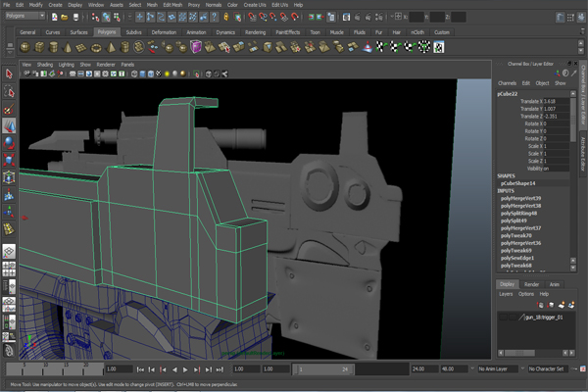The width and height of the screenshot is (588, 392).
Task: Click the Save Scene disk icon
Action: coord(75,17)
